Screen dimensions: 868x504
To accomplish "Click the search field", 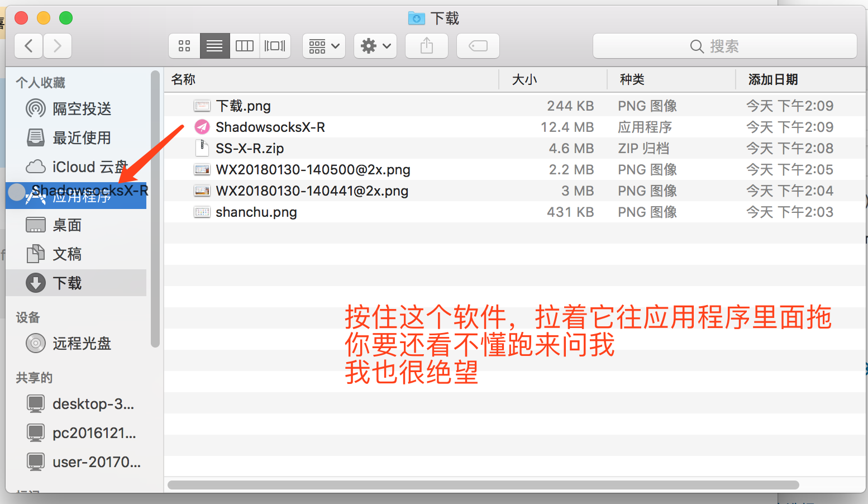I will click(725, 46).
